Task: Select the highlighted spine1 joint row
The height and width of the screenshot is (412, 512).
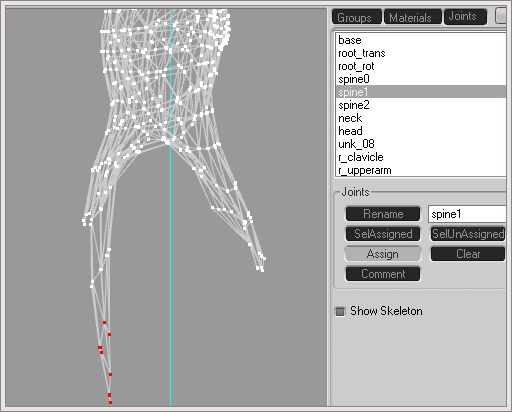Action: click(x=421, y=92)
